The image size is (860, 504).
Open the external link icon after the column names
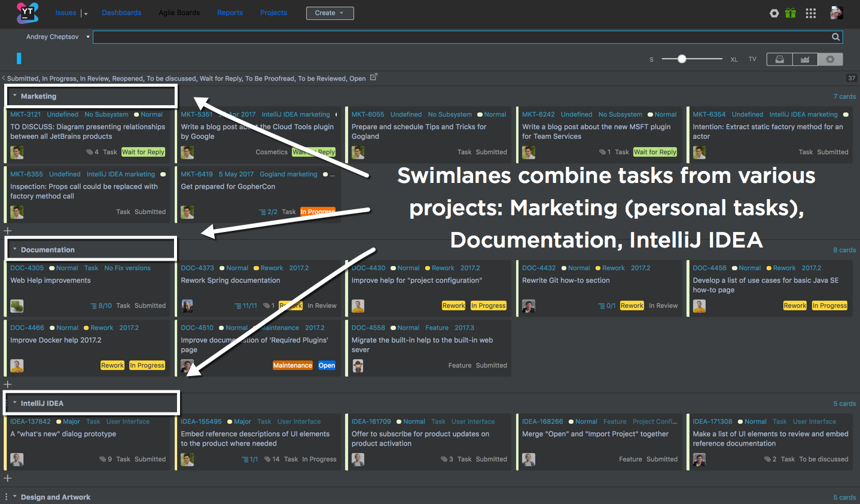(374, 77)
